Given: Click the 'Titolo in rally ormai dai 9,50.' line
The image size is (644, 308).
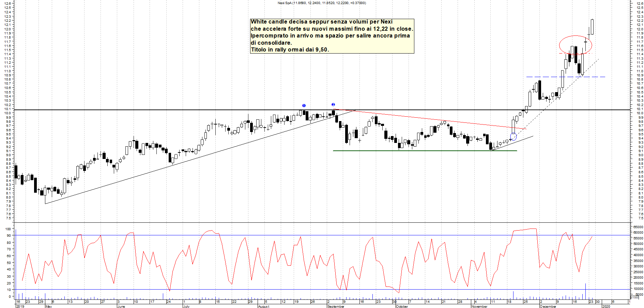Looking at the screenshot, I should click(x=290, y=50).
